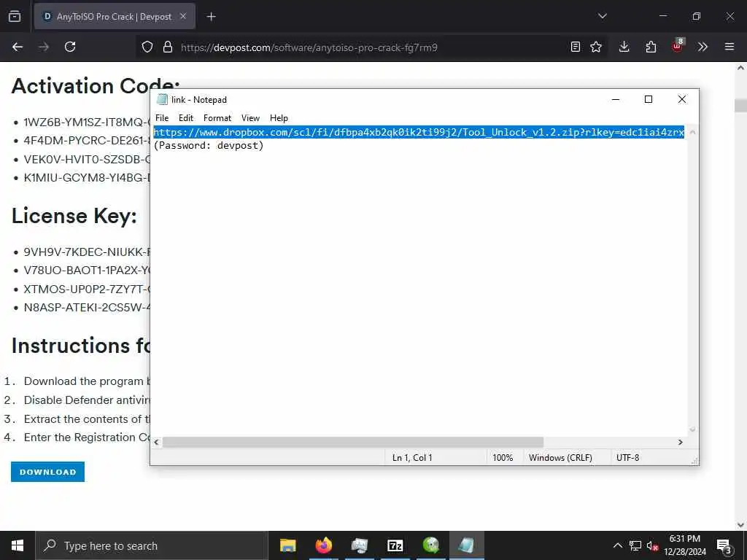
Task: Reload the page with the refresh icon
Action: coord(70,47)
